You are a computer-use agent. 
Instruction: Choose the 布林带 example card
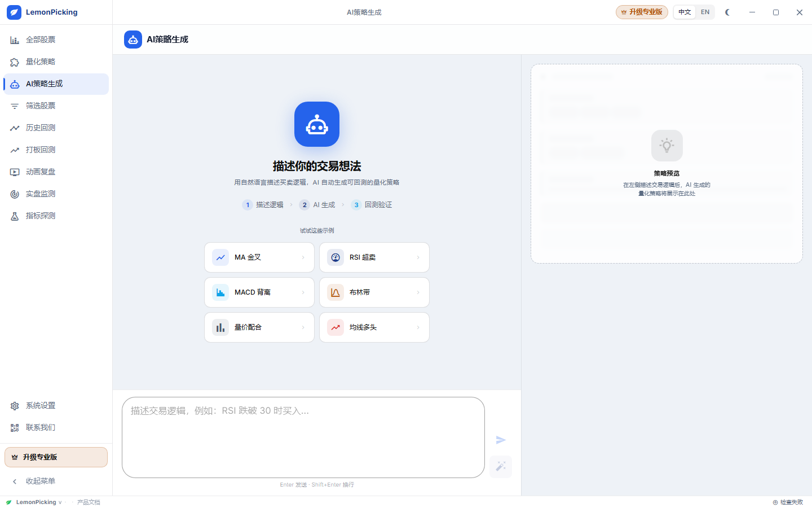pyautogui.click(x=374, y=292)
